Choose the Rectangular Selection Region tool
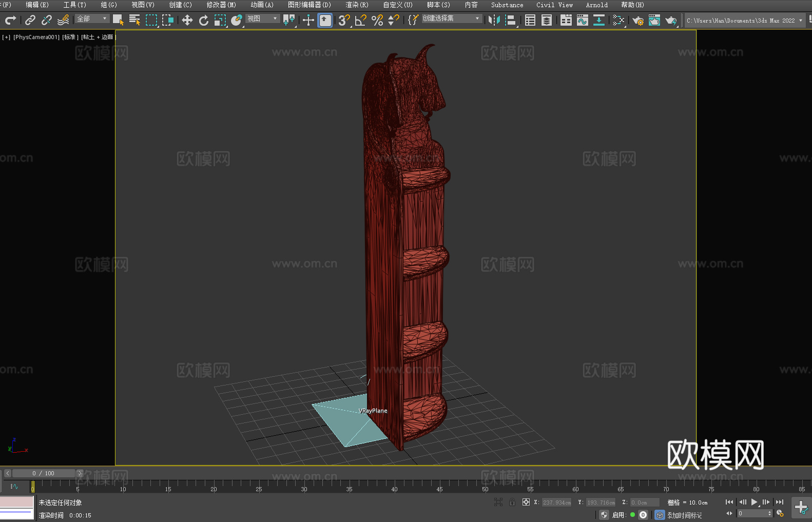The height and width of the screenshot is (522, 812). 151,20
